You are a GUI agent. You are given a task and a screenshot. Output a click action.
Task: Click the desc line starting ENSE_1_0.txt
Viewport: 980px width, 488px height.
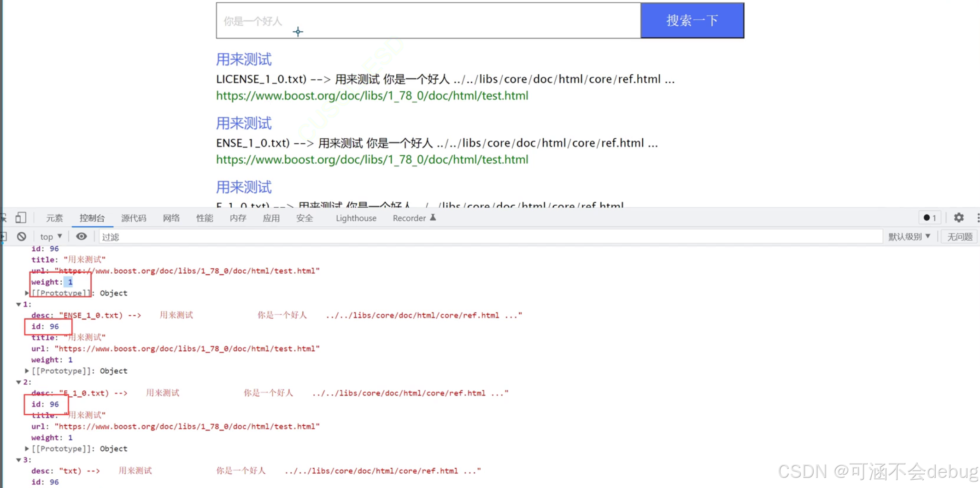[x=276, y=315]
